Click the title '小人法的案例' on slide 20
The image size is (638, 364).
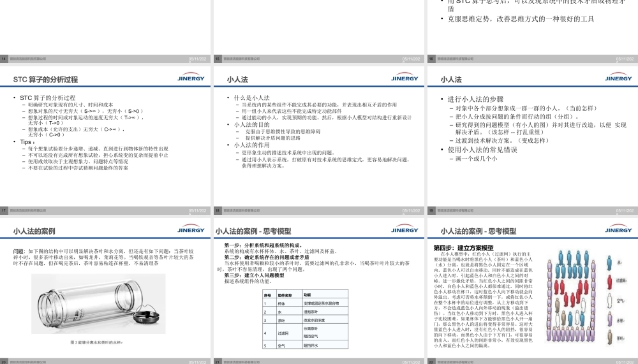(x=34, y=231)
